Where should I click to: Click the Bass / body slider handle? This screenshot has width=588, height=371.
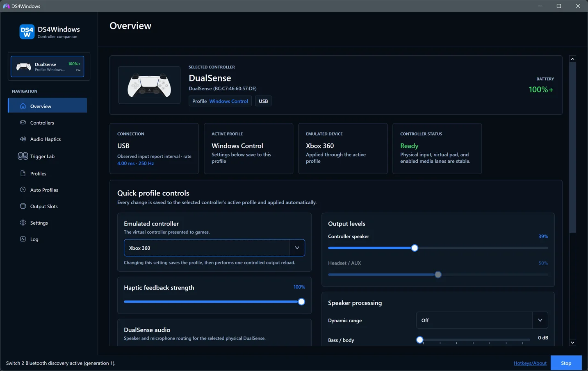click(x=420, y=340)
